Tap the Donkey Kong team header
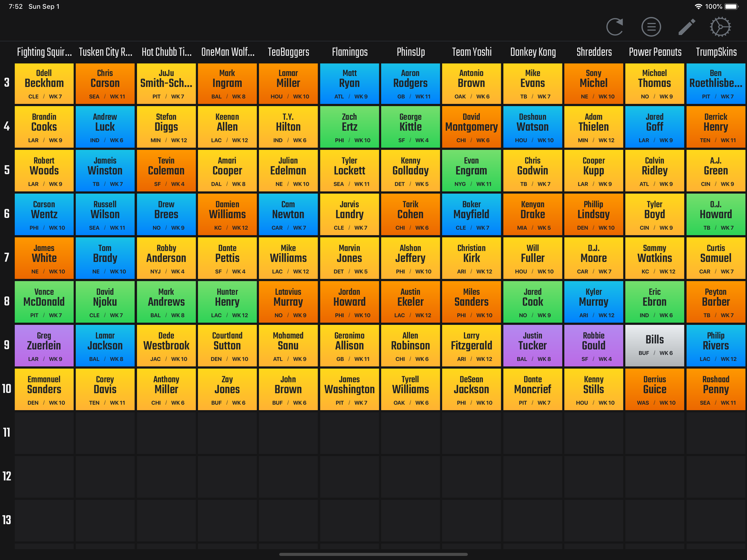This screenshot has height=560, width=747. (x=533, y=52)
